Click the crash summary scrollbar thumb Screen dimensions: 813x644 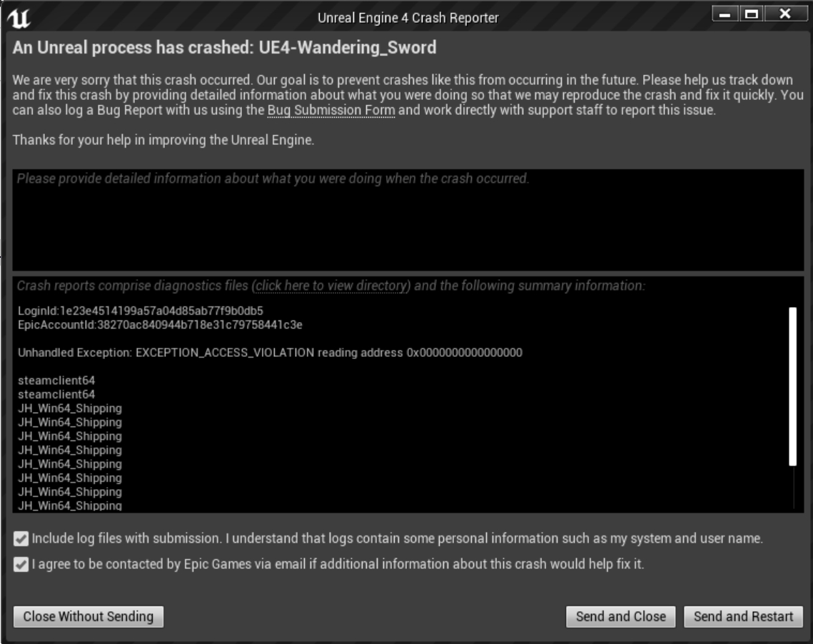click(792, 386)
